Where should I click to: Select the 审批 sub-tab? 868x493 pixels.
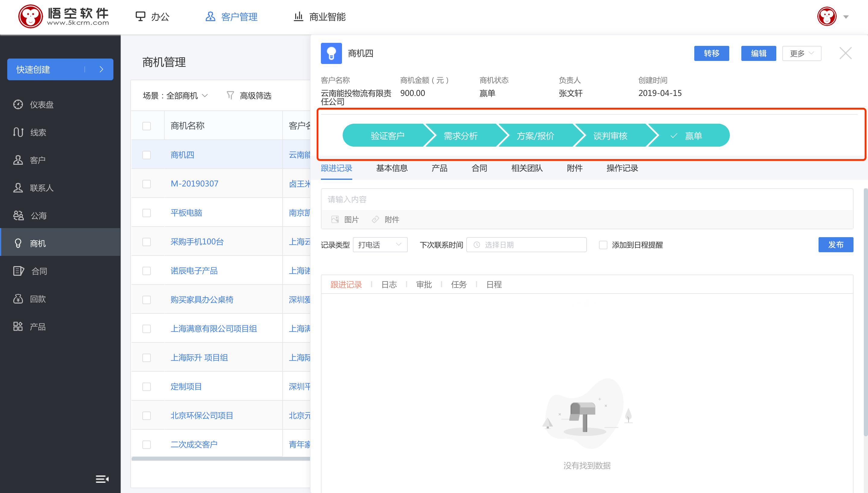pos(424,285)
